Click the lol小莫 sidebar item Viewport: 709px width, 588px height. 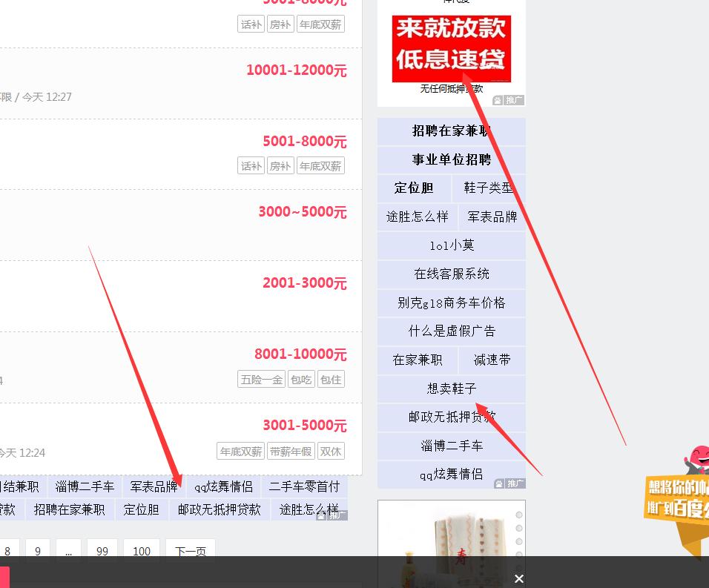(x=451, y=245)
